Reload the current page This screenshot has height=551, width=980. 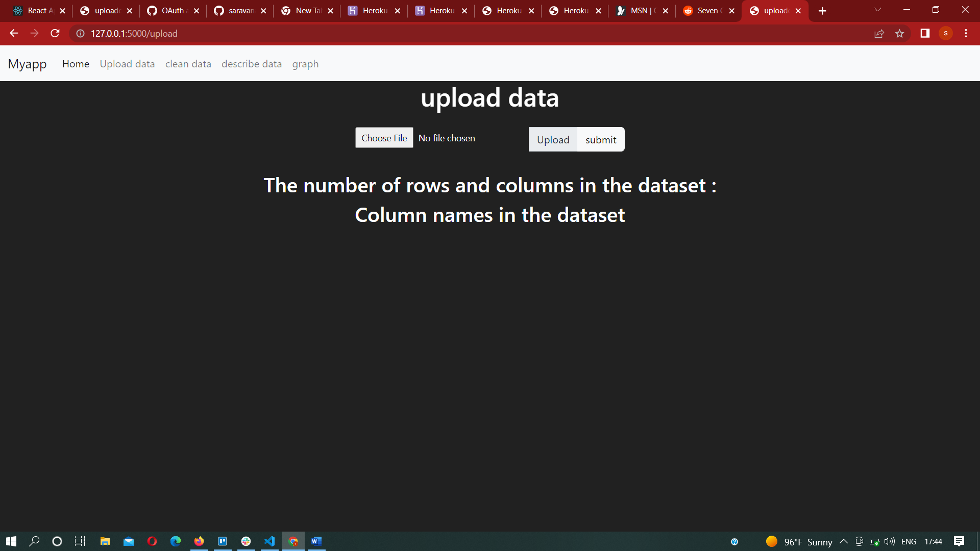55,33
